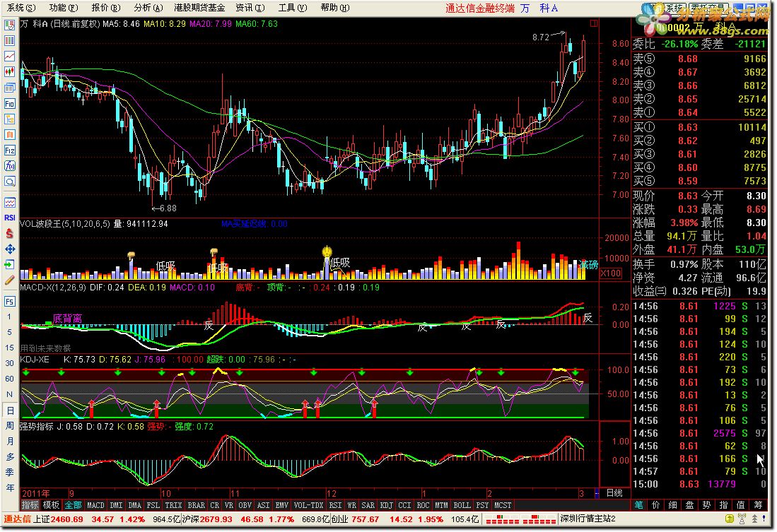Switch to 60-minute period

tap(9, 379)
